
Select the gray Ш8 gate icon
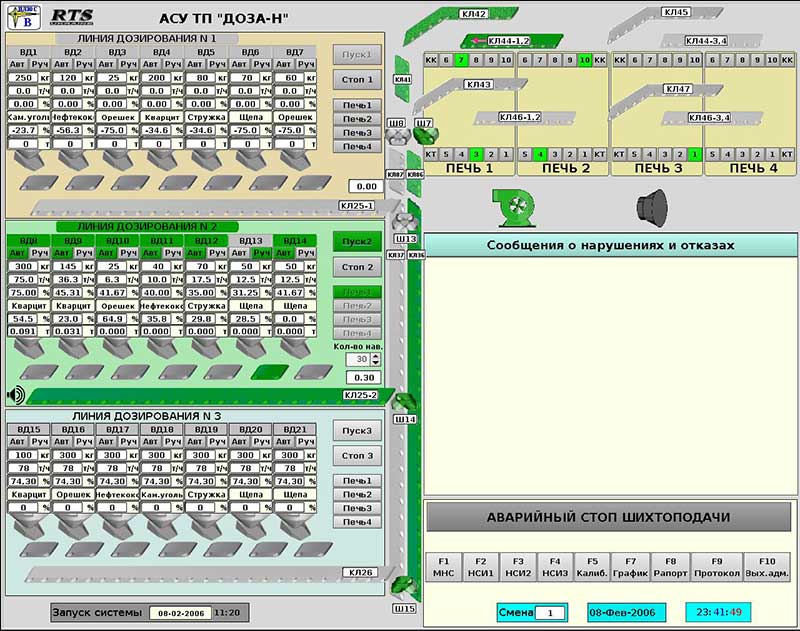(397, 139)
